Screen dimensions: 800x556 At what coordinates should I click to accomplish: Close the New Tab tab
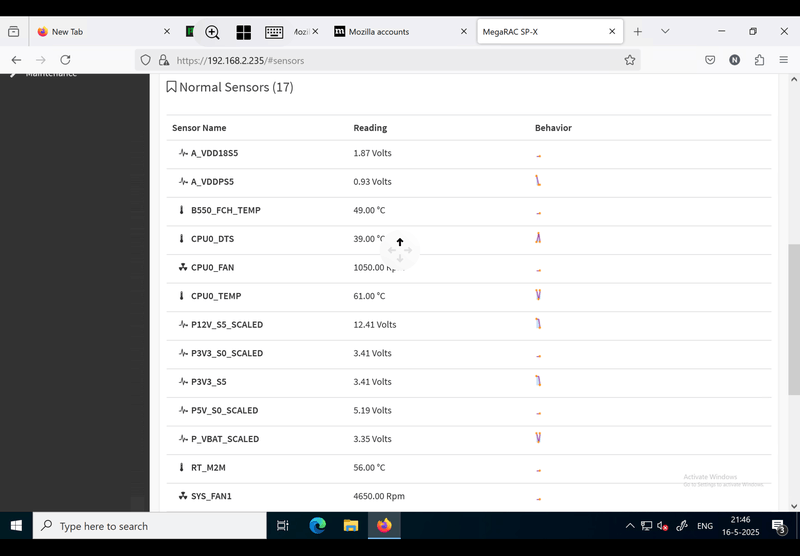(x=166, y=32)
